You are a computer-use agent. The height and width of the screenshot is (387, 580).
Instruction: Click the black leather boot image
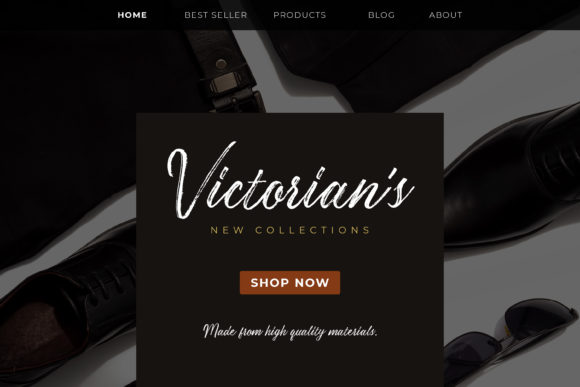(x=512, y=178)
